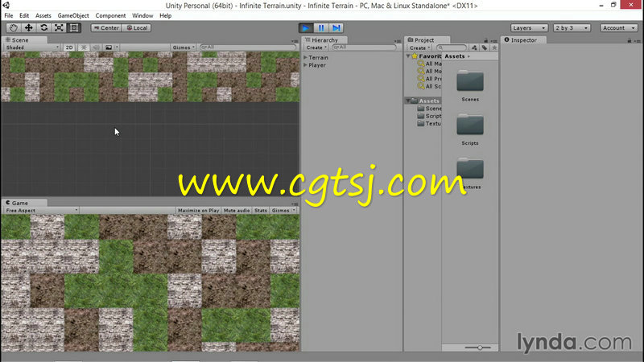The height and width of the screenshot is (362, 644).
Task: Toggle Stats overlay in Game view
Action: click(261, 211)
